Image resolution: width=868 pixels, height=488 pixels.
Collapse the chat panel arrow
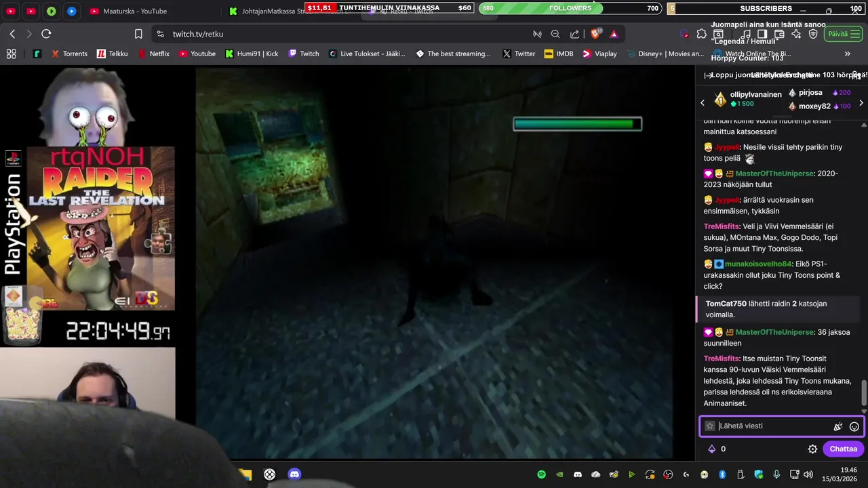tap(708, 75)
